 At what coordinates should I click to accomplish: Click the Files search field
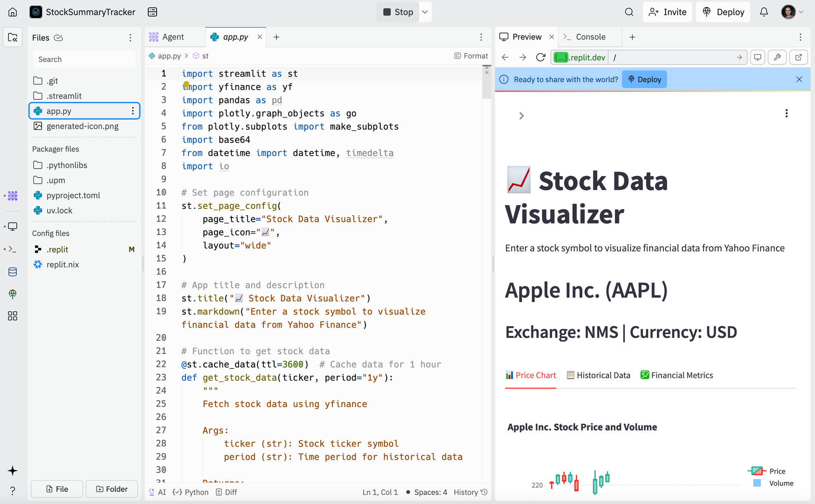[x=84, y=59]
